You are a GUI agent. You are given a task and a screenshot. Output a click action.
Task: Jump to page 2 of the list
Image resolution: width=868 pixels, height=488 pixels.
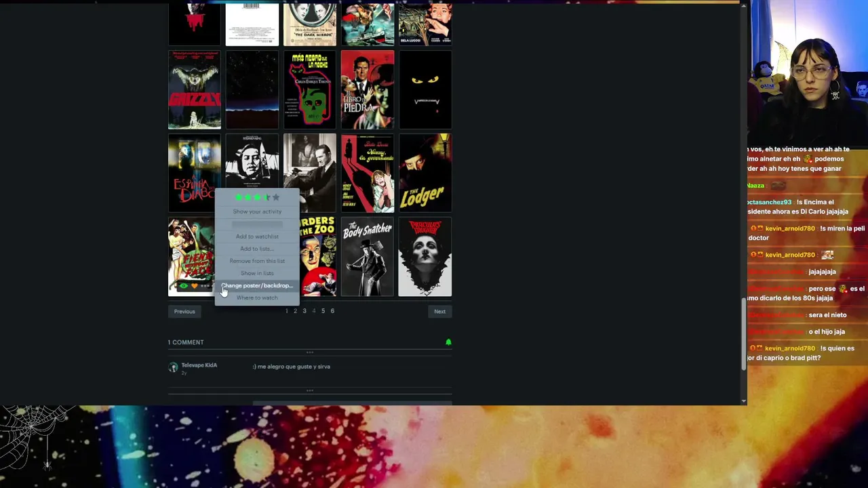pos(295,311)
